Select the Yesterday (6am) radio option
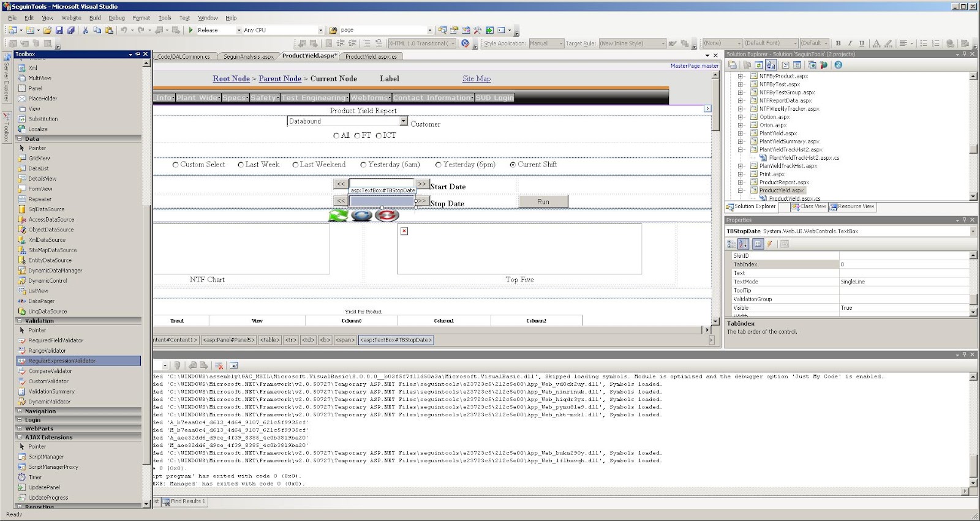The image size is (980, 521). point(363,165)
